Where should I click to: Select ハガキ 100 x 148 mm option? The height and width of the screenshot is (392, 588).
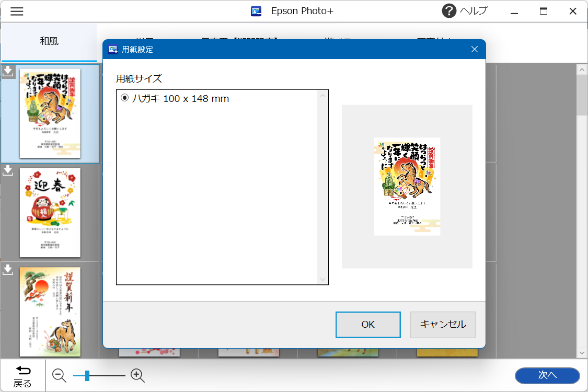[x=125, y=98]
